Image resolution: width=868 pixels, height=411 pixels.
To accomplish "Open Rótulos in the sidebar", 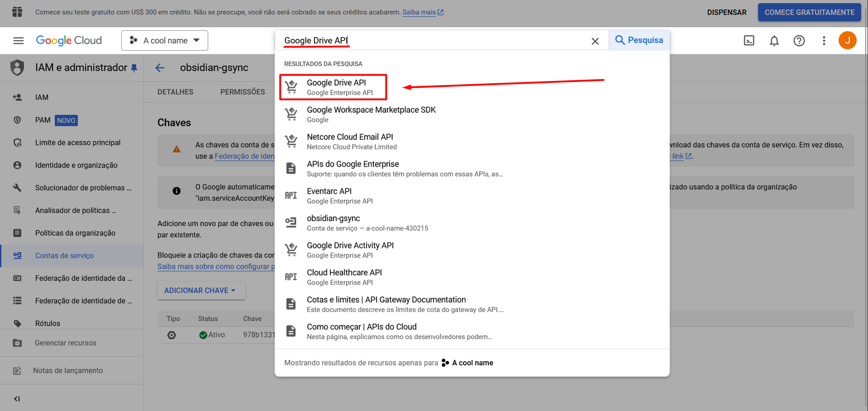I will coord(72,323).
